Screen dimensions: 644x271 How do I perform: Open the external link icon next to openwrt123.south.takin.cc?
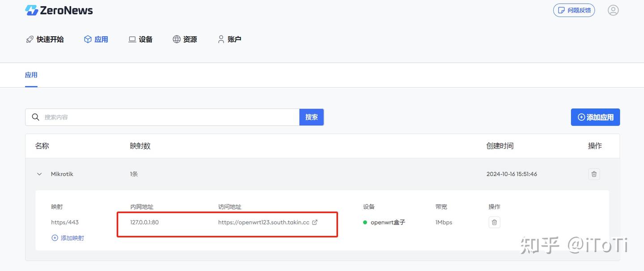pyautogui.click(x=315, y=222)
